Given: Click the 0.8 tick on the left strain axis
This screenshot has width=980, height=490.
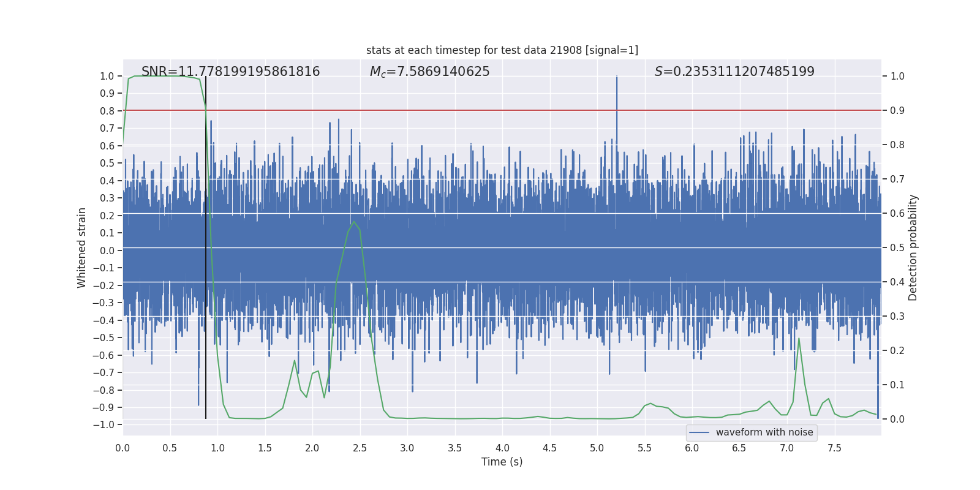Looking at the screenshot, I should (107, 111).
